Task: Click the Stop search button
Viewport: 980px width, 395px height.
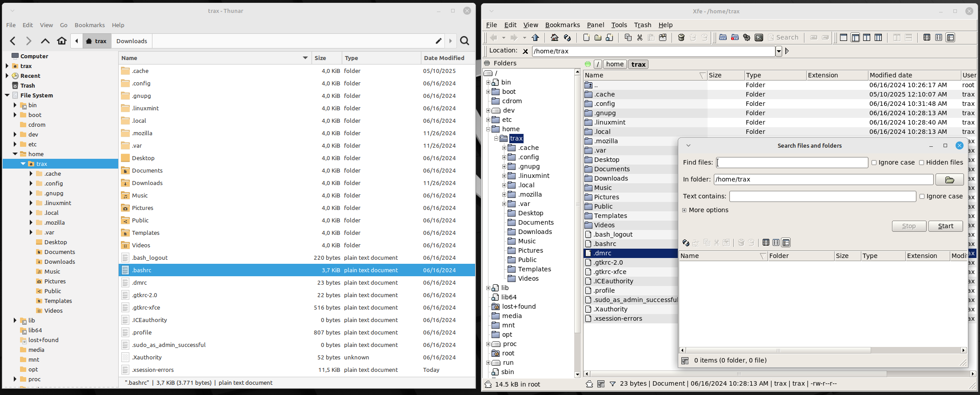Action: (x=909, y=226)
